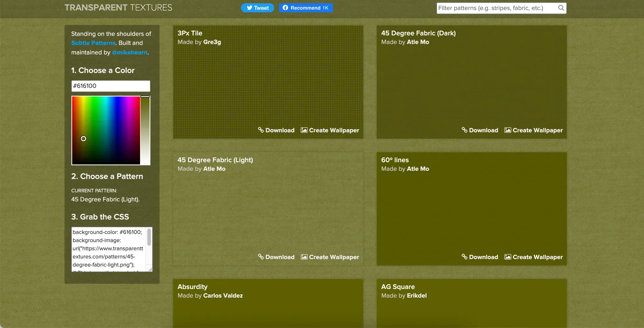644x328 pixels.
Task: Click Download for 60° lines pattern
Action: click(x=480, y=257)
